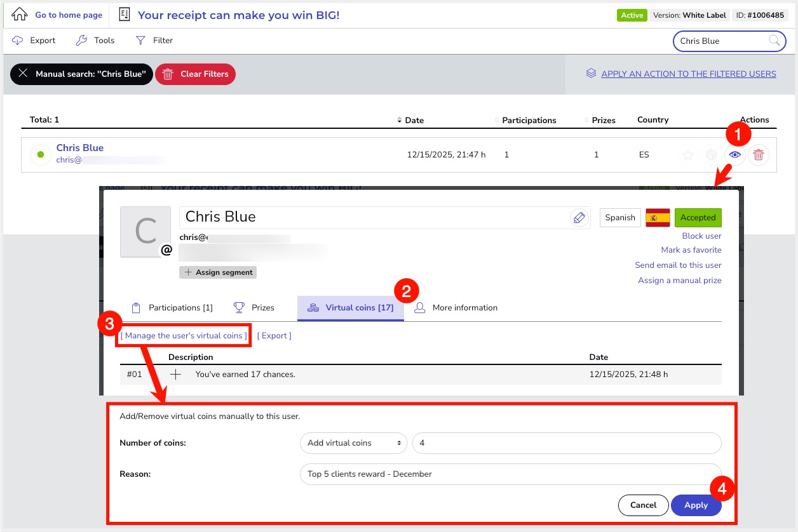
Task: Click the plus icon in entry #01
Action: [x=176, y=375]
